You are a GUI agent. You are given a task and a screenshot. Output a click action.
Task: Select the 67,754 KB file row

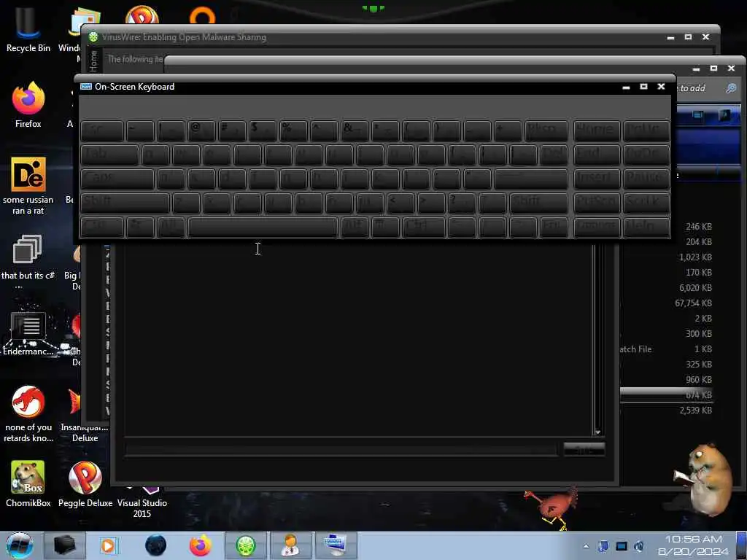667,303
